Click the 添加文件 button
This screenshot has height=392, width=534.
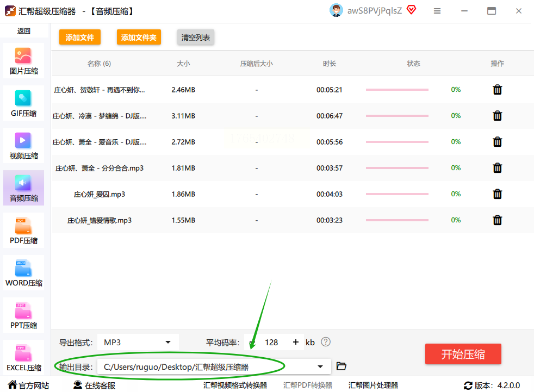tap(80, 37)
